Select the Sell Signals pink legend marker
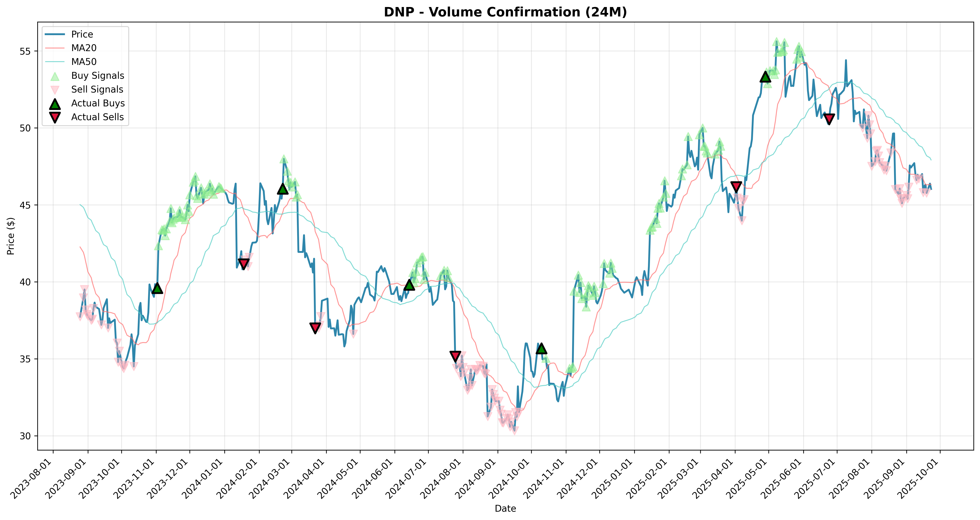Viewport: 980px width, 520px height. click(x=55, y=90)
